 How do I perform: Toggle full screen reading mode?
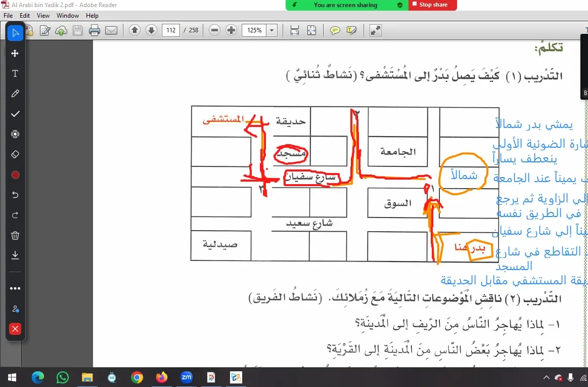point(375,30)
